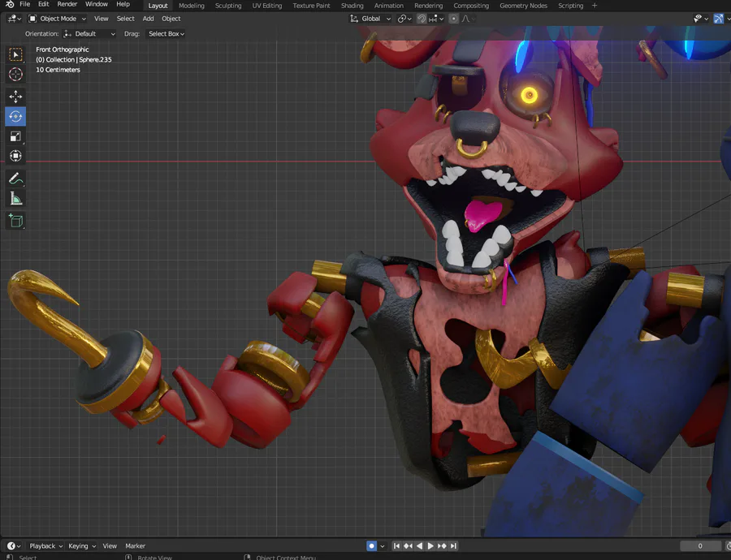Open proportional editing falloff menu
731x560 pixels.
pos(468,19)
